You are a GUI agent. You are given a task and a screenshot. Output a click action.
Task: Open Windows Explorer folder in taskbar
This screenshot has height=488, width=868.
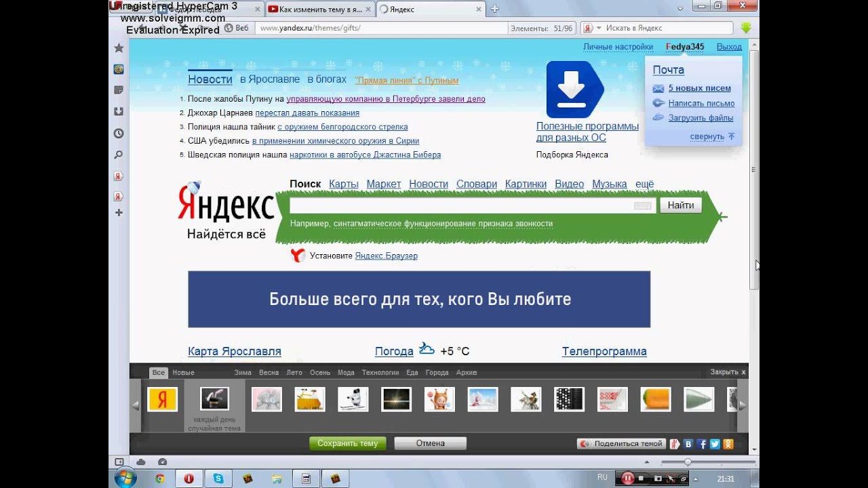(277, 479)
